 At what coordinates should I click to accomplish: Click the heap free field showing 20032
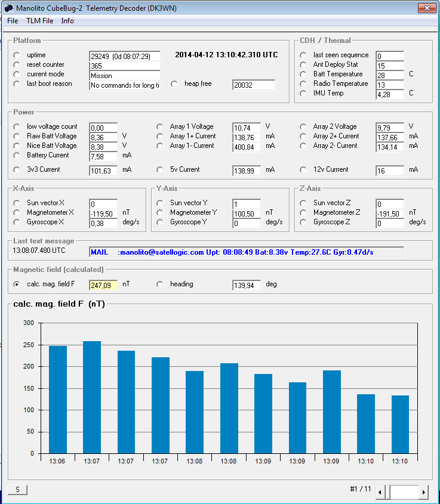pos(254,85)
